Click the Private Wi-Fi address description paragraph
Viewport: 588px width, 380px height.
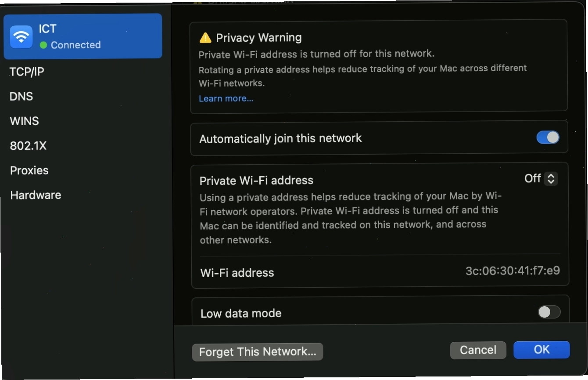(350, 218)
